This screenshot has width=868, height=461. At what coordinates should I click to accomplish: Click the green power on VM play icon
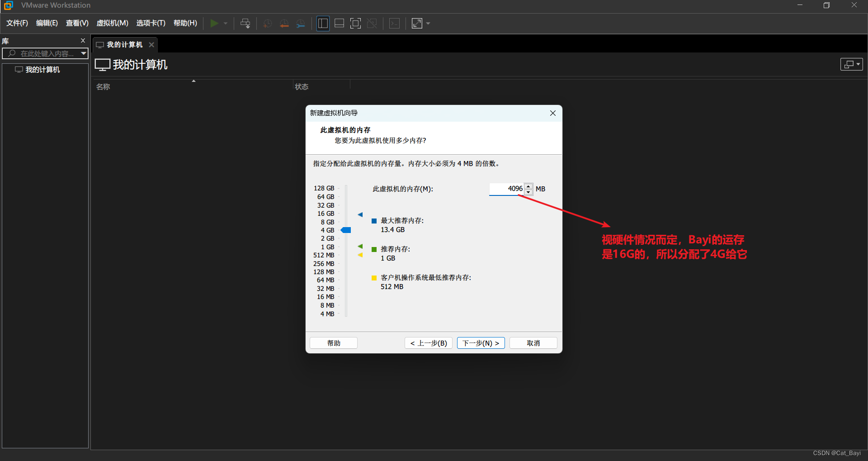tap(214, 23)
